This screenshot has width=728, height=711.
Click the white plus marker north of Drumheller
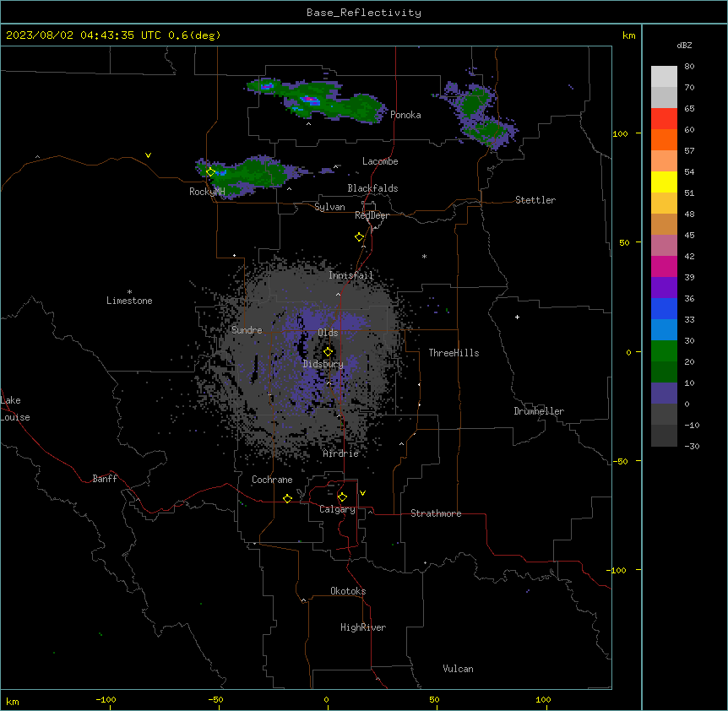coord(517,317)
